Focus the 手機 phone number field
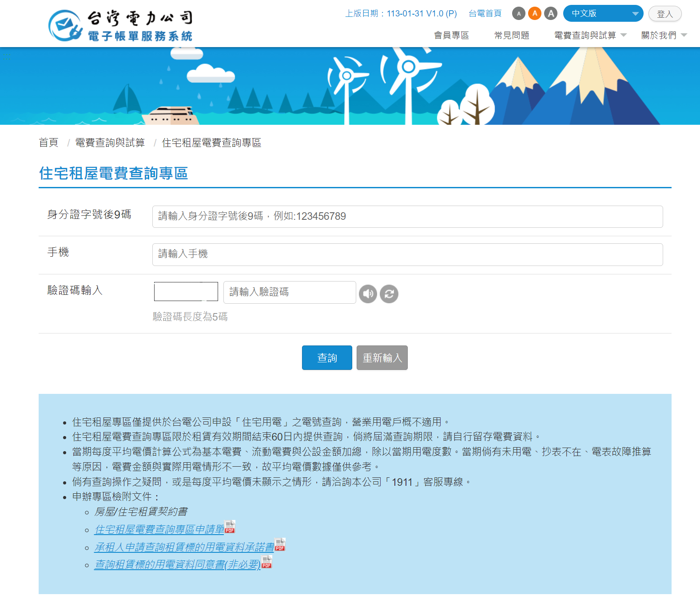Viewport: 700px width, 603px height. pos(407,254)
